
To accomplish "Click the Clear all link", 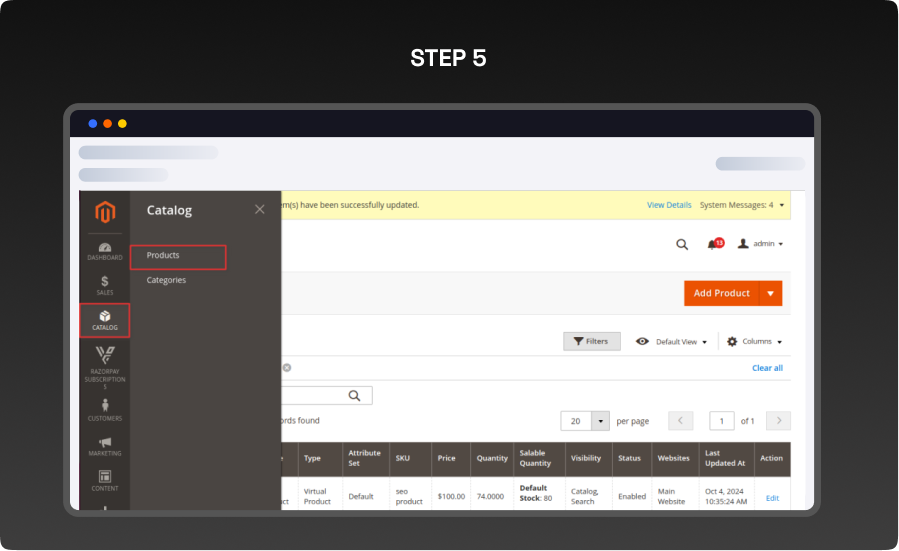I will [767, 368].
